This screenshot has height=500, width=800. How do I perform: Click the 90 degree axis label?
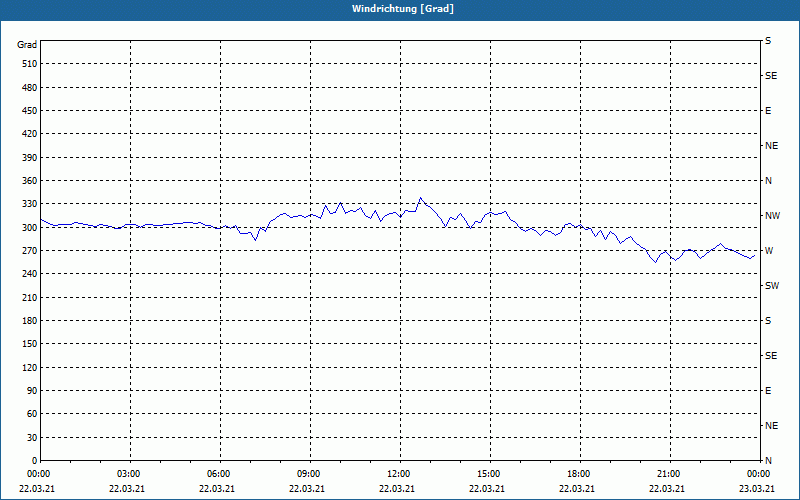click(x=32, y=391)
